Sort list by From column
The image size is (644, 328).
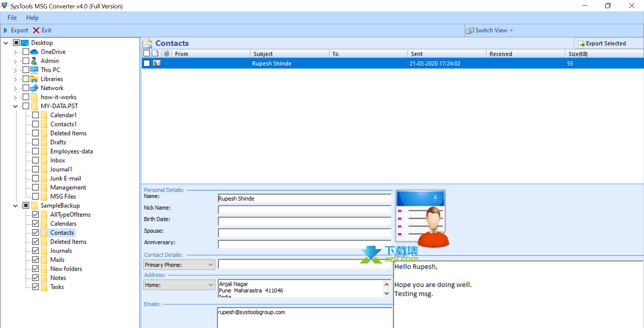coord(211,54)
